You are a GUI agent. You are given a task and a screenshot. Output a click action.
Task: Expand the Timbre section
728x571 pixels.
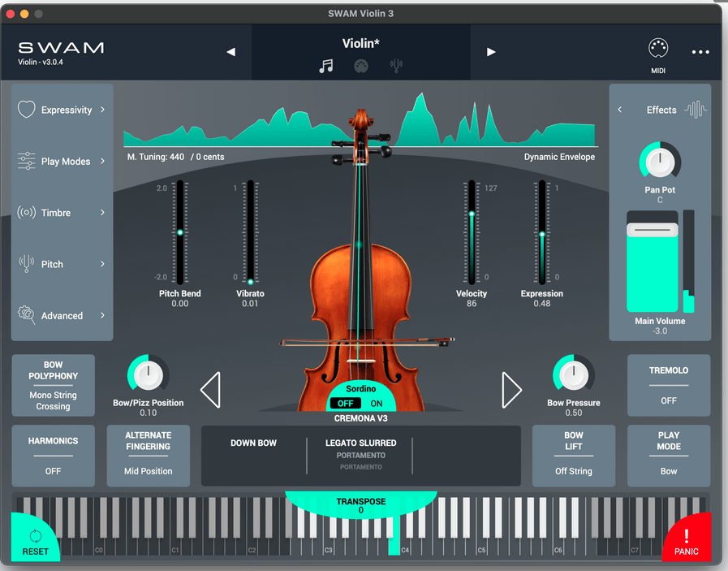[62, 213]
